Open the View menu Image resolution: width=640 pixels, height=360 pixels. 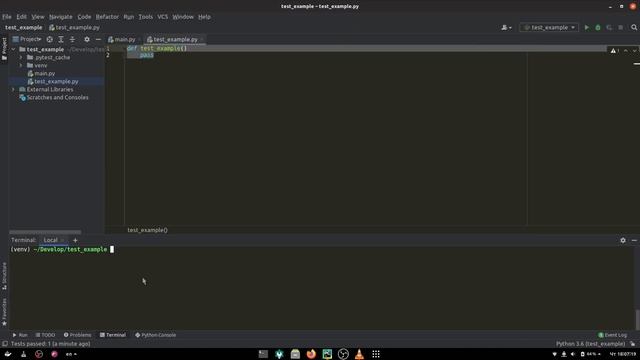tap(38, 17)
